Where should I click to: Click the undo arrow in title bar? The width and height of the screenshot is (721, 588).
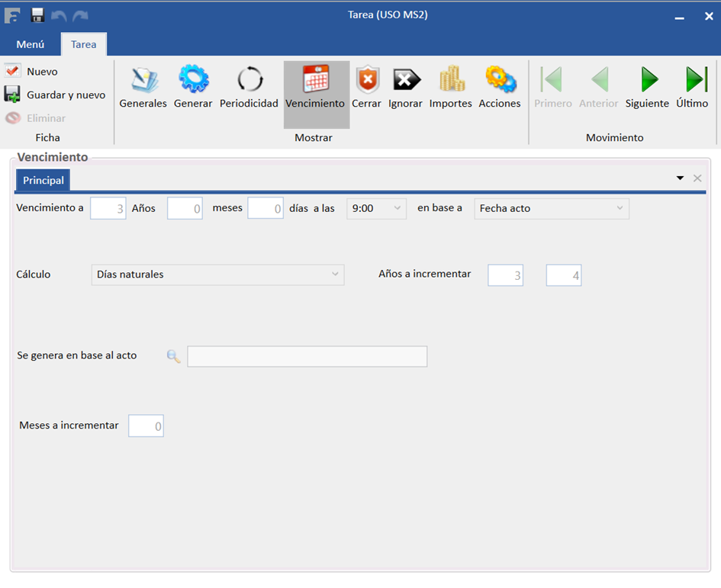coord(59,15)
